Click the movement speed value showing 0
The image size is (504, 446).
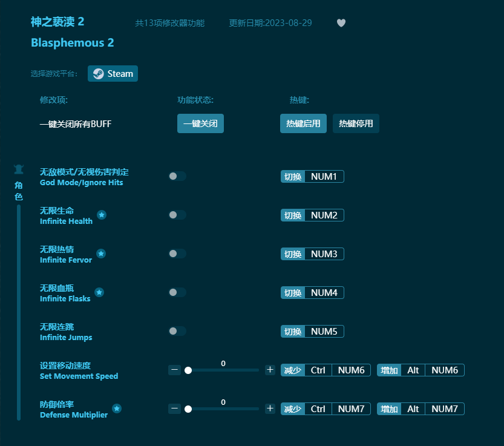[x=223, y=363]
